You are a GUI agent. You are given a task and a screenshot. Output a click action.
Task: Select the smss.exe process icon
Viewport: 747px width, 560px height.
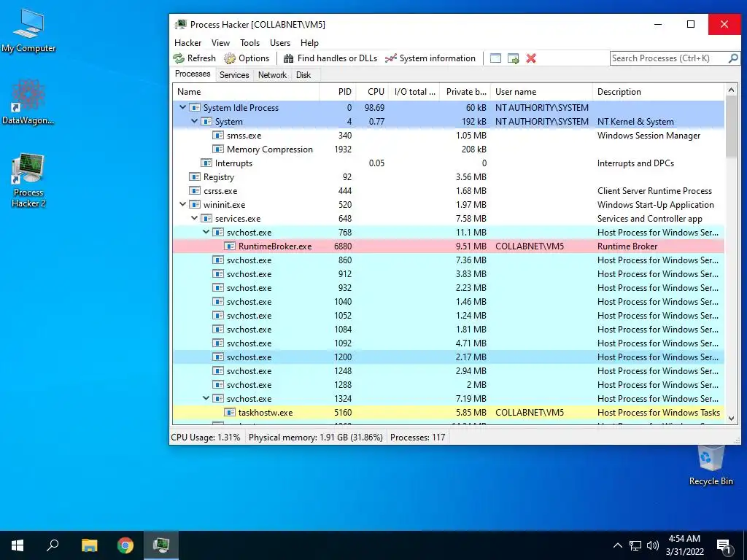point(217,135)
